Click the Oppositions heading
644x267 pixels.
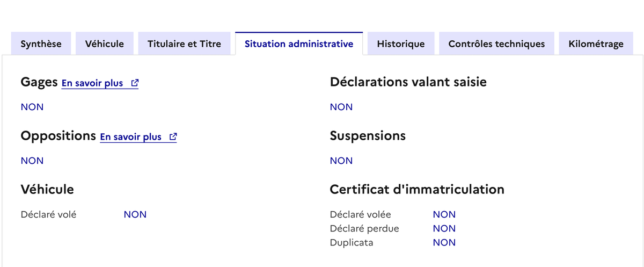(x=58, y=136)
